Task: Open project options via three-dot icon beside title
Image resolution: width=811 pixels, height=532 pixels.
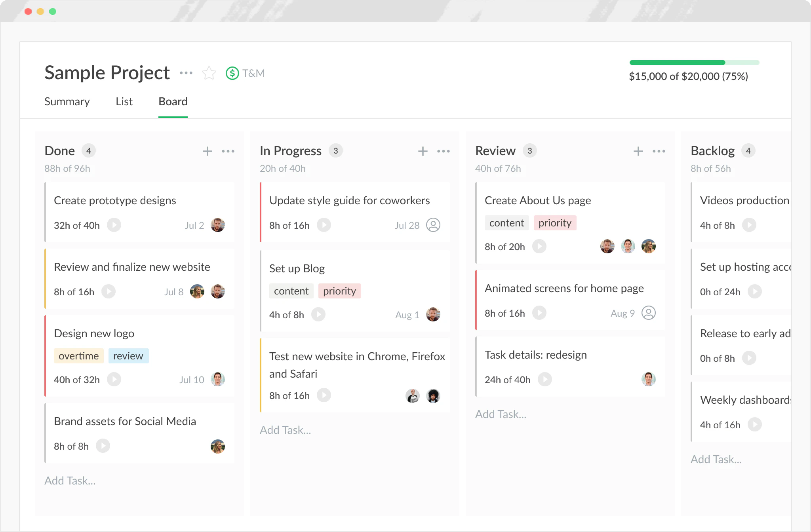Action: 186,73
